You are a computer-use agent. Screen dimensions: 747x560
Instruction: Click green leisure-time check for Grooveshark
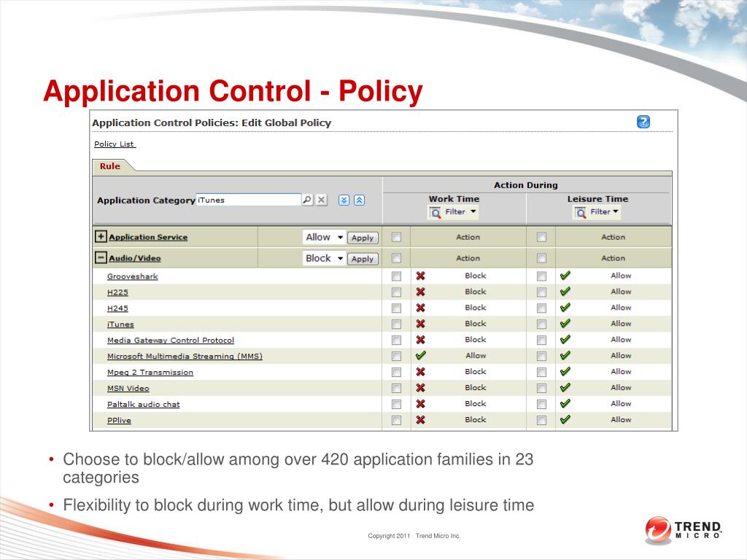pos(565,275)
